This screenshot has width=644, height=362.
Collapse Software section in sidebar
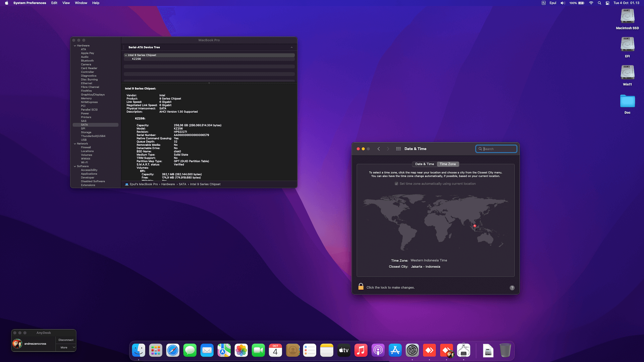click(75, 166)
